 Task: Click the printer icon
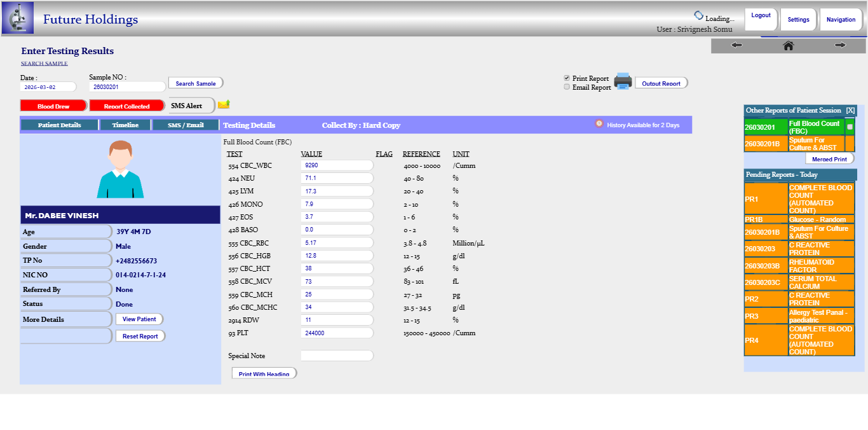click(x=623, y=81)
